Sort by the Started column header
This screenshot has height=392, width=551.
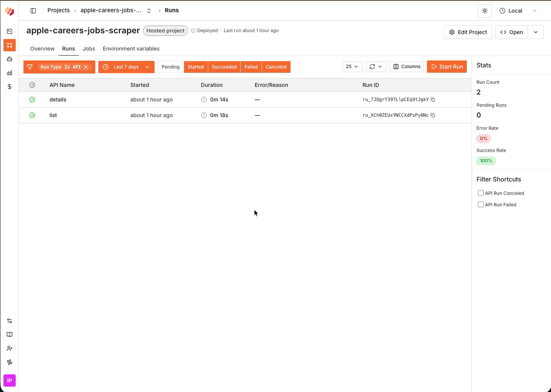(x=140, y=85)
